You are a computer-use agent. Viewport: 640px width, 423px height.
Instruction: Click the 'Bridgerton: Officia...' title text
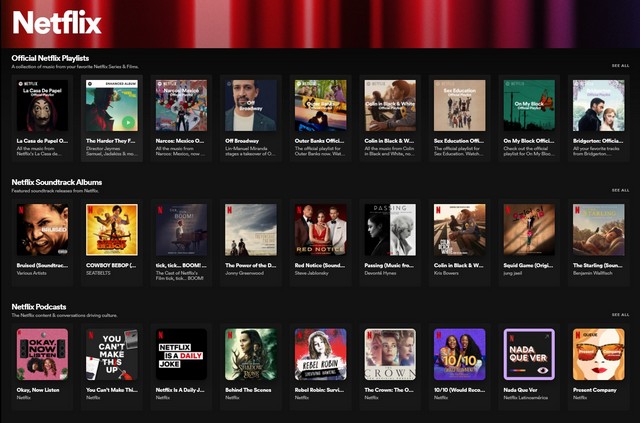pos(598,141)
